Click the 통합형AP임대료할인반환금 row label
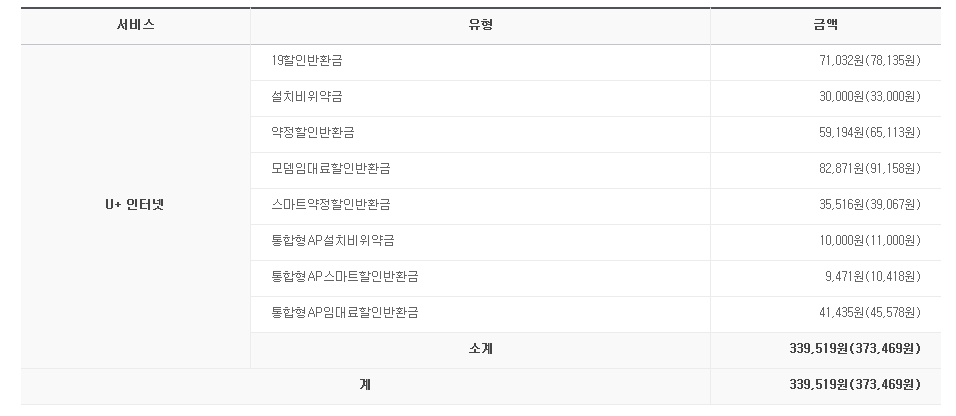 (345, 312)
